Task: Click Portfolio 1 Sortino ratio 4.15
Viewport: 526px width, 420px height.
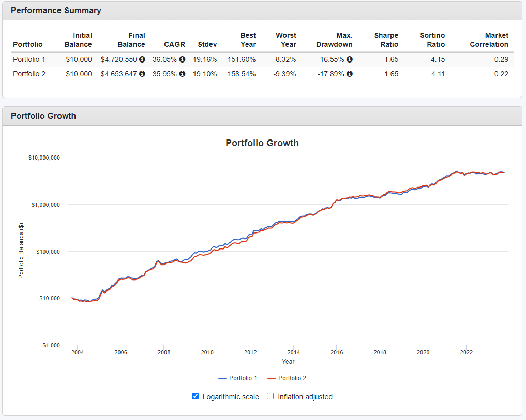Action: 438,59
